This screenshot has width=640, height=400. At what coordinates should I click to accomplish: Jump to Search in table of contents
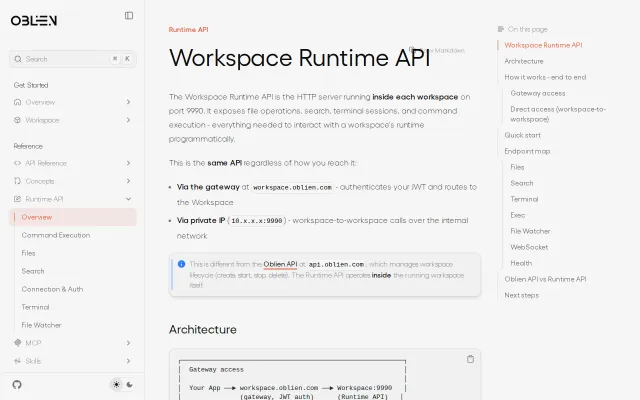coord(522,183)
